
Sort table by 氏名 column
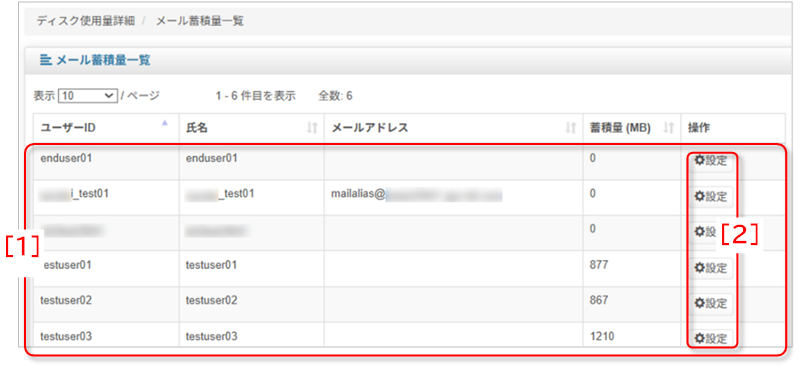pyautogui.click(x=251, y=128)
